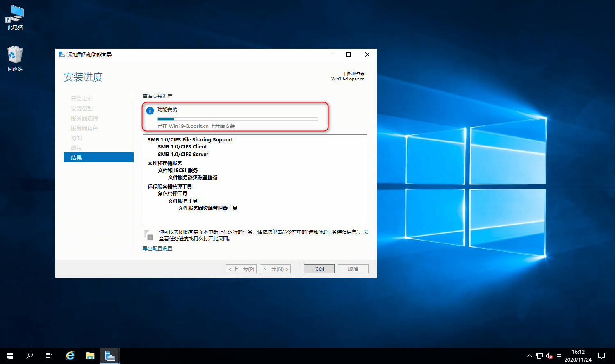Click the muted volume tray icon
The image size is (615, 364).
coord(549,356)
